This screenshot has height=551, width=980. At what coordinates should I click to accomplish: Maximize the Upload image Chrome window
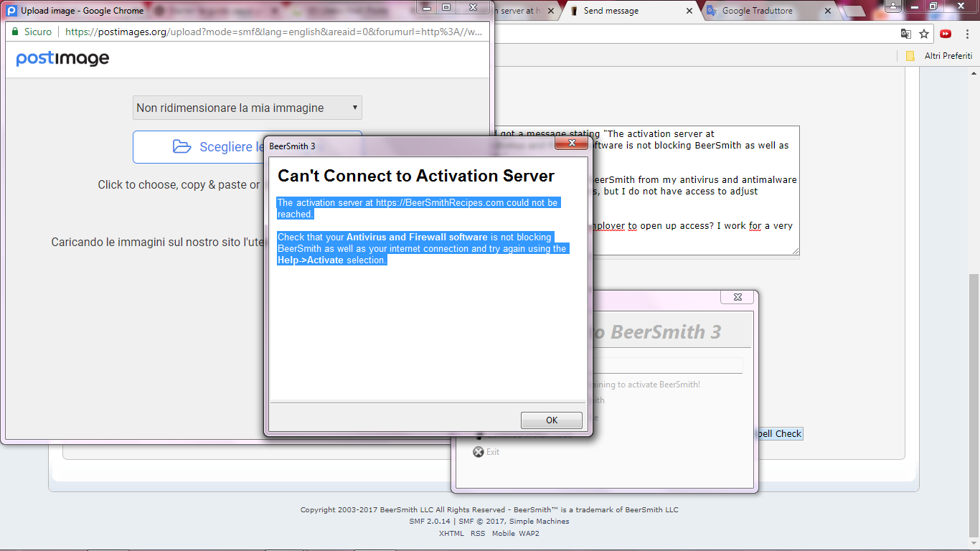tap(446, 6)
